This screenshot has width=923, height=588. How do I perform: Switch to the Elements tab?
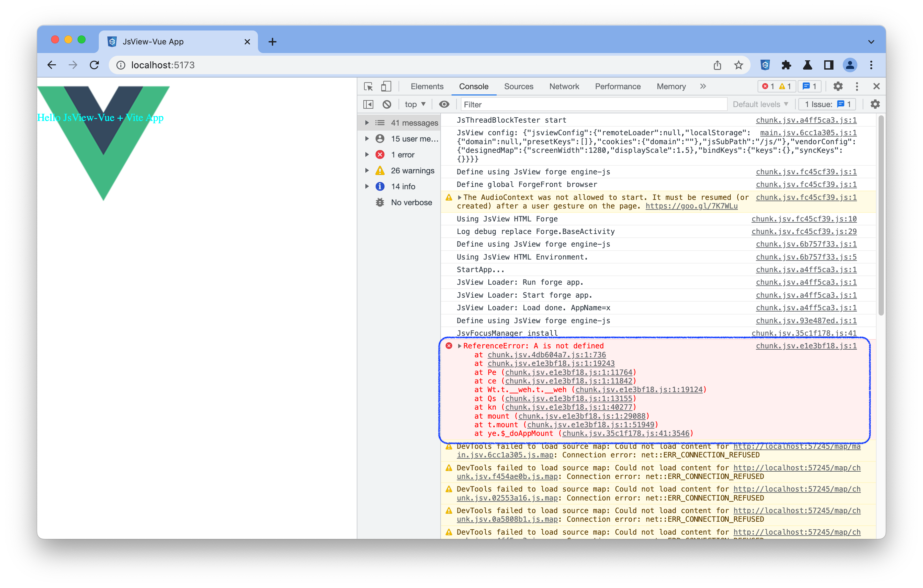point(427,86)
